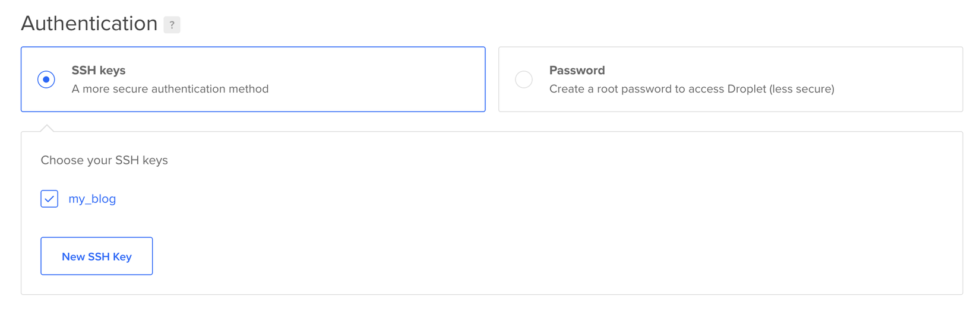Select the SSH keys radio button

pos(46,79)
